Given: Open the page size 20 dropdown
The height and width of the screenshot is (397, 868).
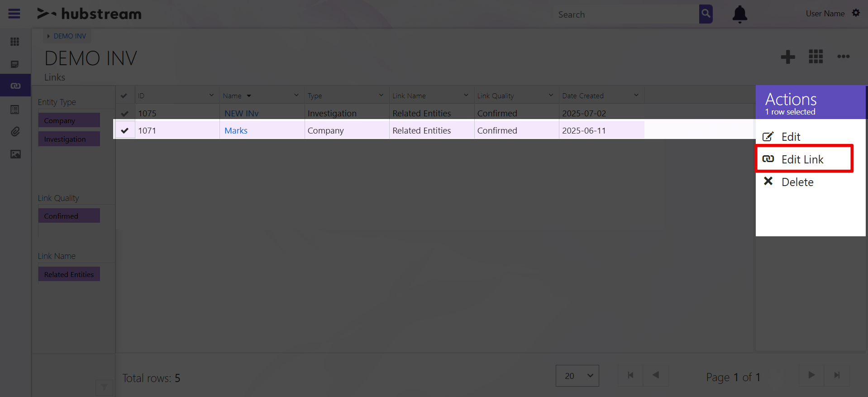Looking at the screenshot, I should click(x=577, y=376).
